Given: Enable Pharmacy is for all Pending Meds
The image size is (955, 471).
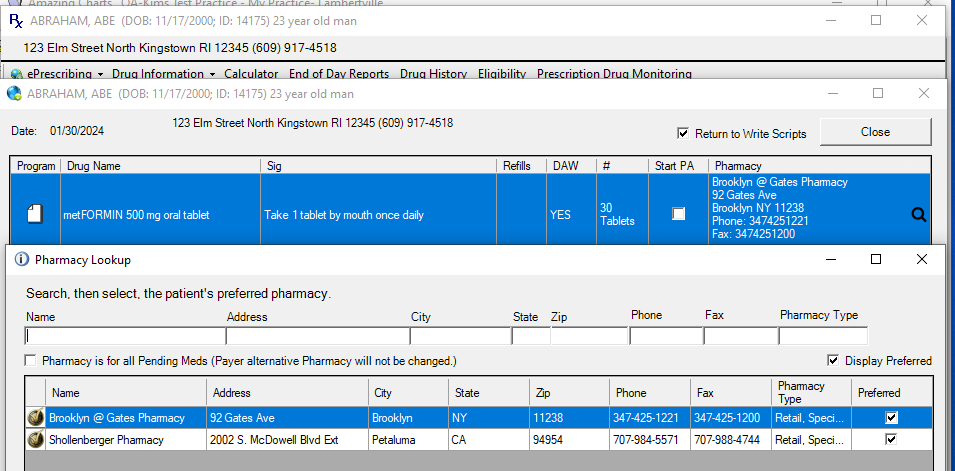Looking at the screenshot, I should tap(31, 360).
